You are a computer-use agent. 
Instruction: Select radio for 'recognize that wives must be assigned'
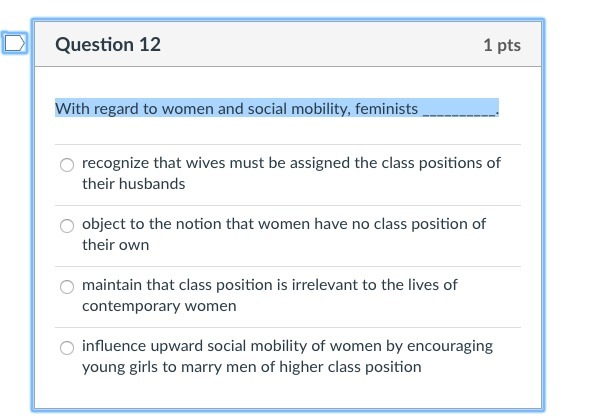coord(67,164)
